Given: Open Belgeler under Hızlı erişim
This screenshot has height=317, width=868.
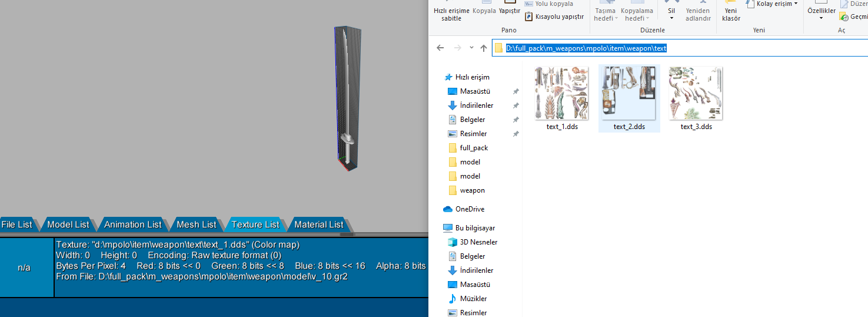Looking at the screenshot, I should pos(472,120).
